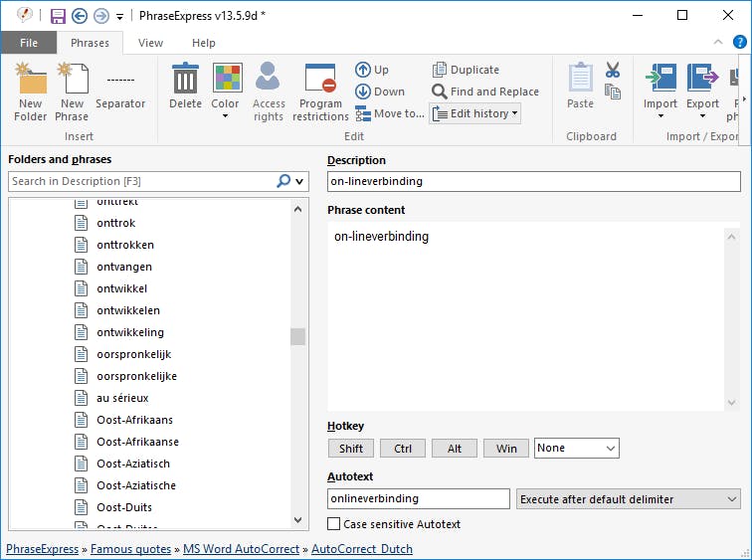The image size is (752, 560).
Task: Expand search options dropdown arrow
Action: pos(299,181)
